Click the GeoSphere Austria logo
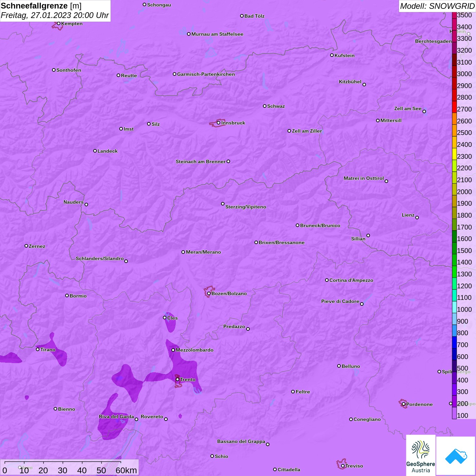The height and width of the screenshot is (476, 476). [x=421, y=456]
